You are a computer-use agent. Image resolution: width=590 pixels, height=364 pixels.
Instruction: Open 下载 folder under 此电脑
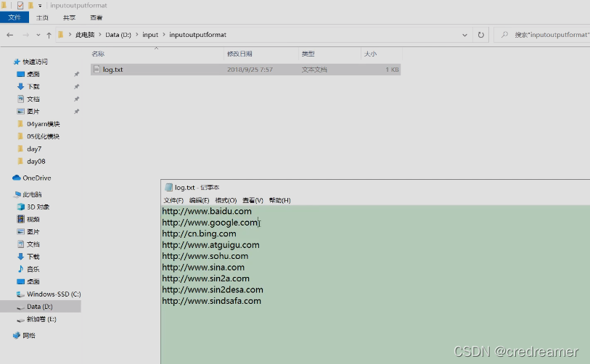pyautogui.click(x=33, y=257)
